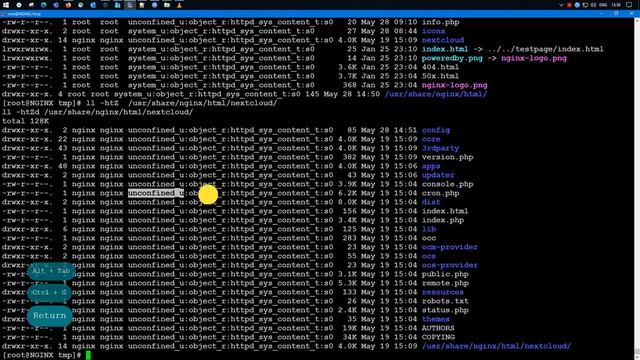Click the /usr/share/nginx/html/nextcloud/ path entry

point(496,346)
